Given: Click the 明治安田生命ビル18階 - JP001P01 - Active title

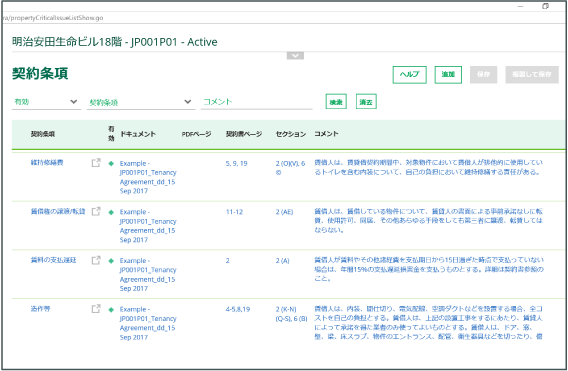Looking at the screenshot, I should coord(114,42).
